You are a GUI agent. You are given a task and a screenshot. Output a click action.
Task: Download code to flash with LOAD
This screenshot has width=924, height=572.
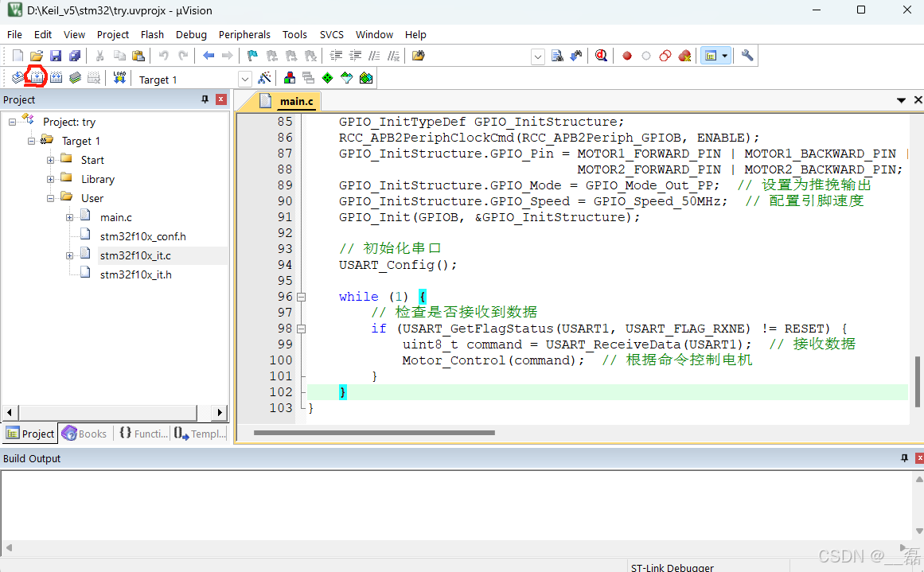(119, 78)
